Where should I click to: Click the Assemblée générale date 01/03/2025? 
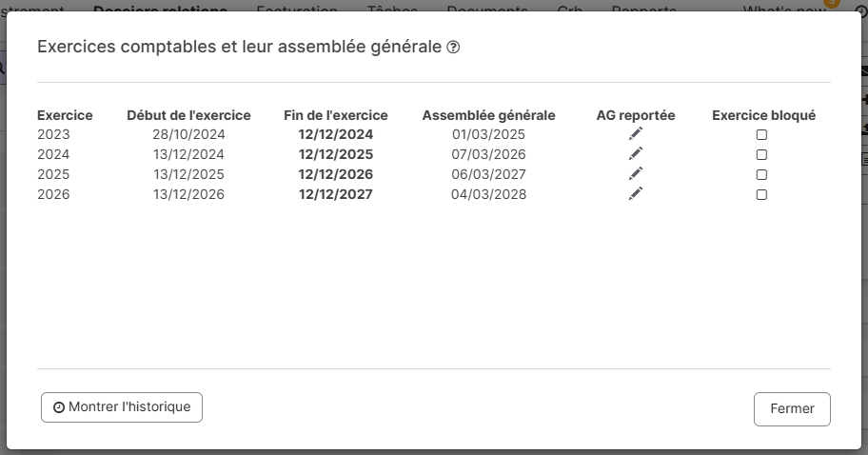click(488, 134)
